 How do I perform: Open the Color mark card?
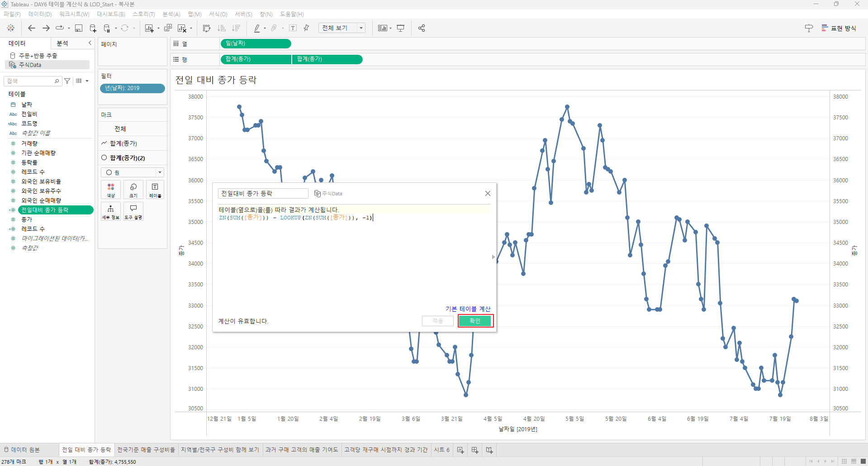tap(111, 190)
